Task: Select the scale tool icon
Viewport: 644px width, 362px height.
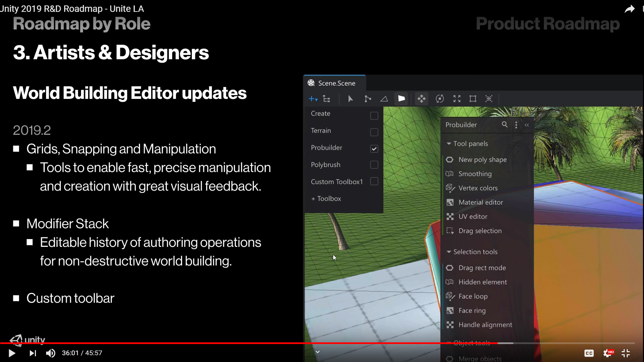Action: tap(457, 99)
